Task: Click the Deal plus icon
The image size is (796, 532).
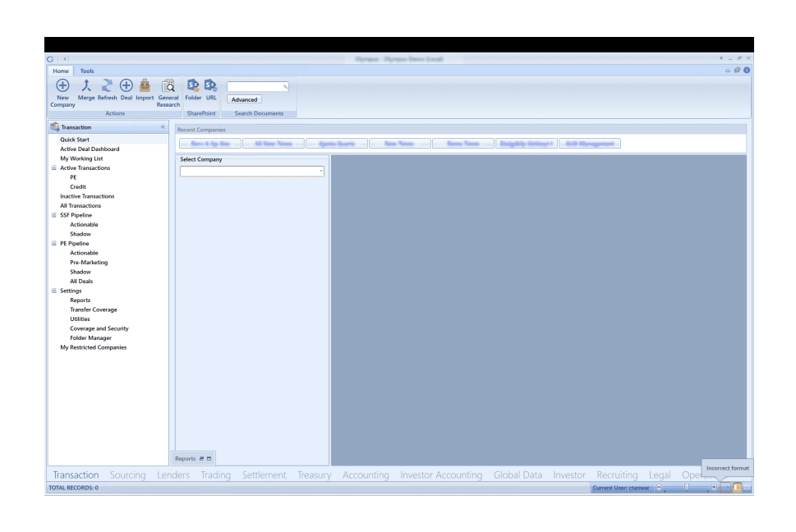Action: [126, 85]
